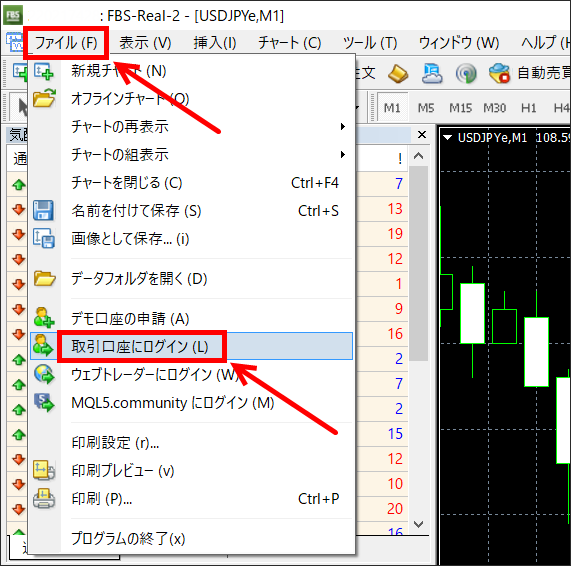The width and height of the screenshot is (571, 566).
Task: Open the ツール (T) menu
Action: click(x=370, y=43)
